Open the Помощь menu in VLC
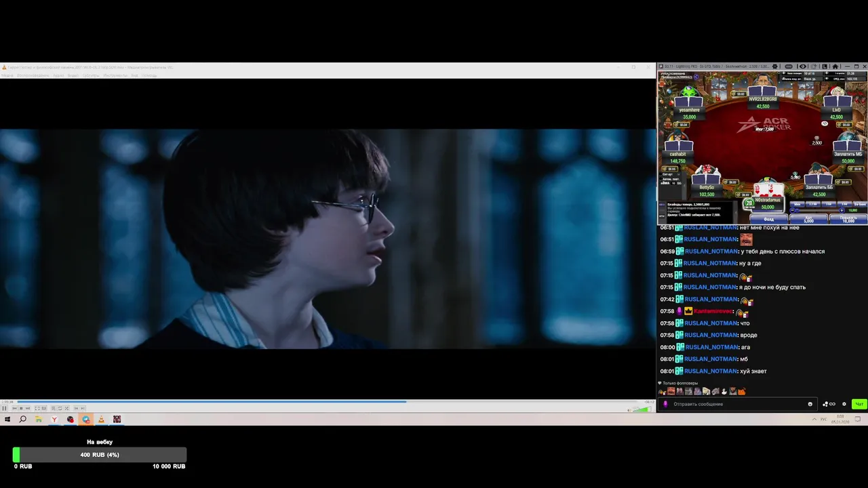Image resolution: width=868 pixels, height=488 pixels. tap(150, 75)
